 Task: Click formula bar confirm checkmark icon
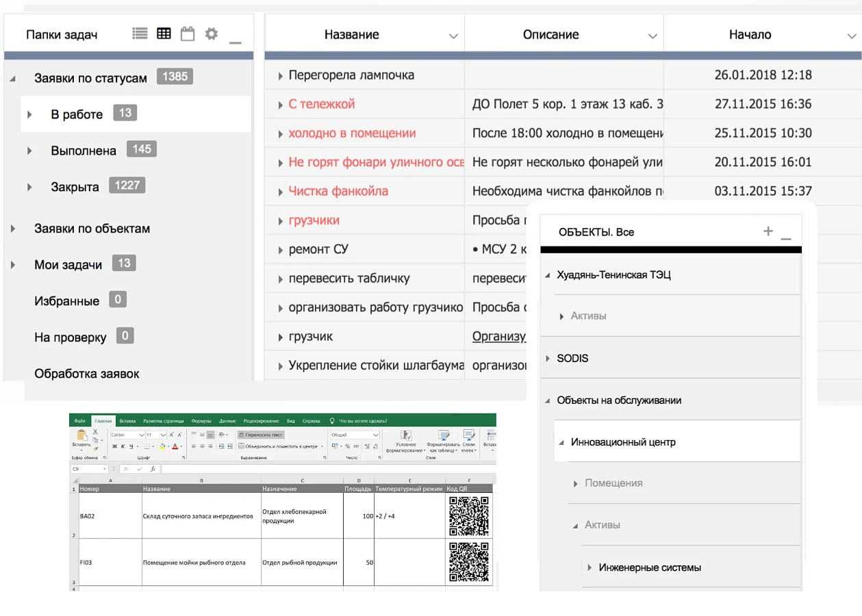[x=140, y=469]
